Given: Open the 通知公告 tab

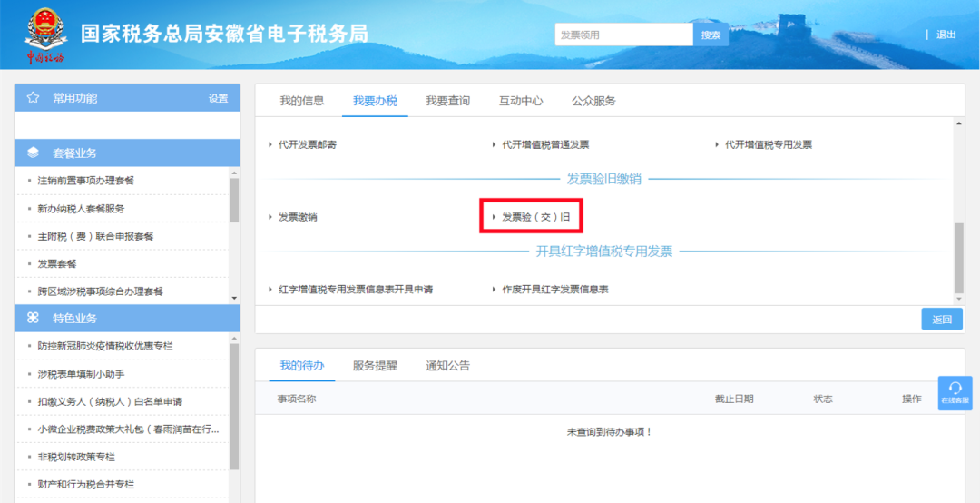Looking at the screenshot, I should click(448, 366).
